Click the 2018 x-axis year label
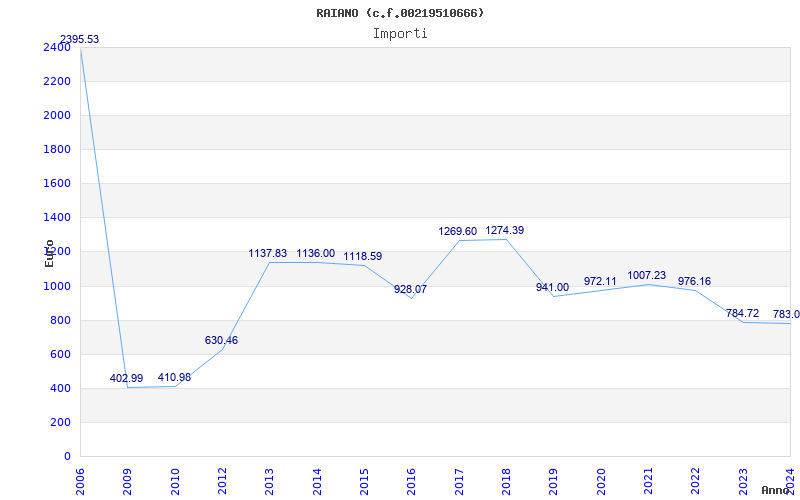 click(x=506, y=481)
